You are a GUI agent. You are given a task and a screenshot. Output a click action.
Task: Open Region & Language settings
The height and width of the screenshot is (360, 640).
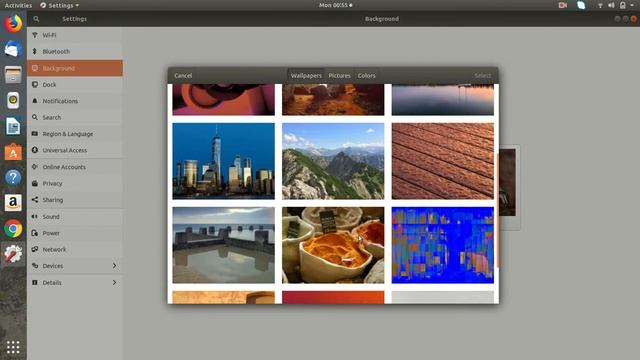point(75,134)
